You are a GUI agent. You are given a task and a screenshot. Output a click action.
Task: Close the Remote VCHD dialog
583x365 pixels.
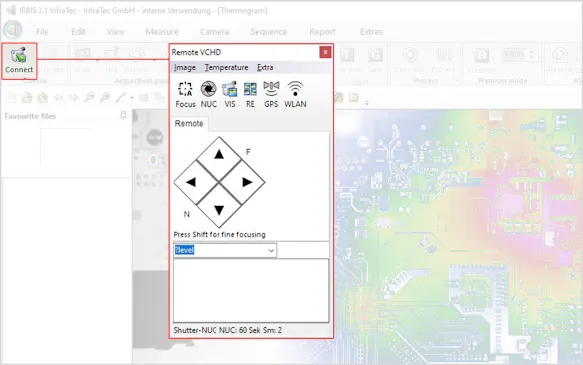(325, 52)
